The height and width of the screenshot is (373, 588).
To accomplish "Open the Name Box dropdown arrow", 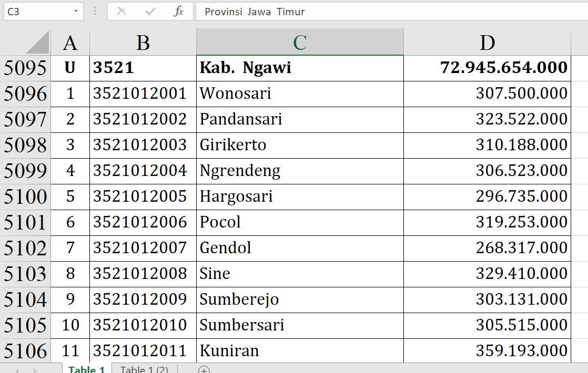I will pos(76,12).
